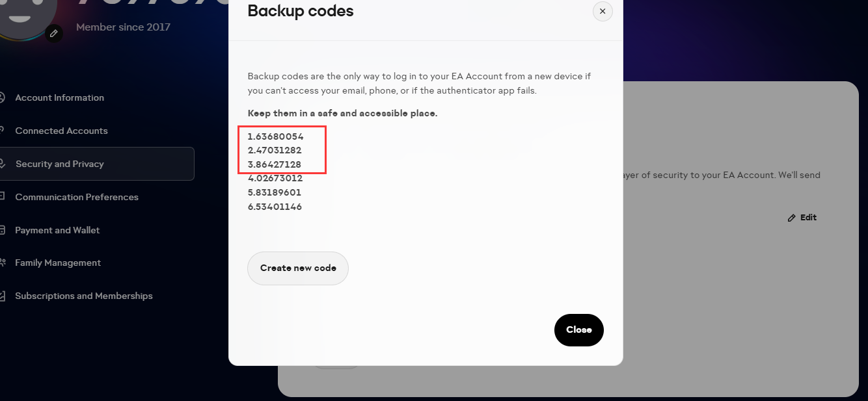The image size is (868, 401).
Task: Select Security and Privacy in sidebar
Action: [x=60, y=164]
